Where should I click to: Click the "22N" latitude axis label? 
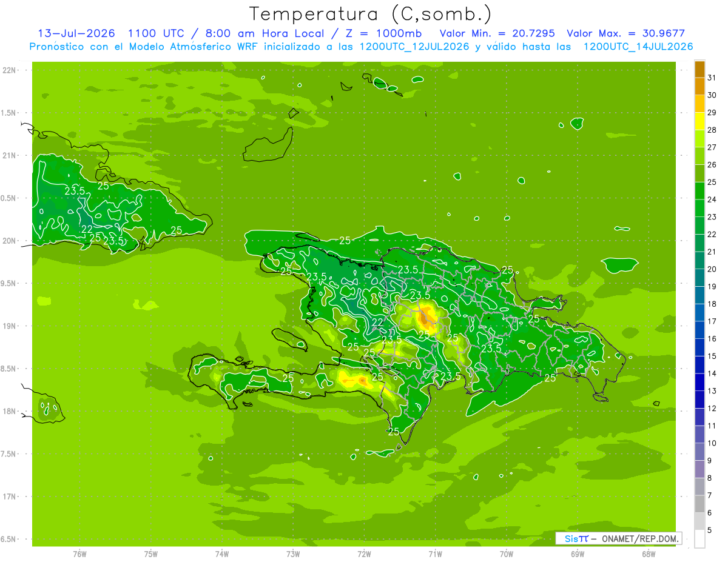(x=10, y=70)
